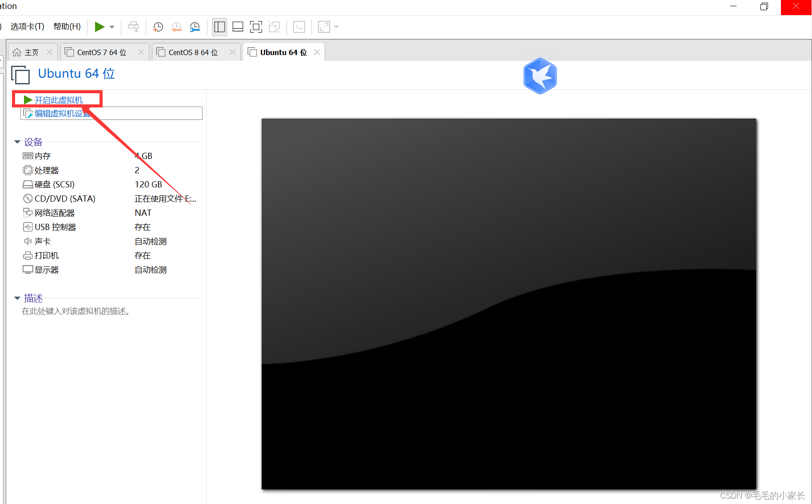Click the USB controller icon
812x504 pixels.
(x=28, y=227)
